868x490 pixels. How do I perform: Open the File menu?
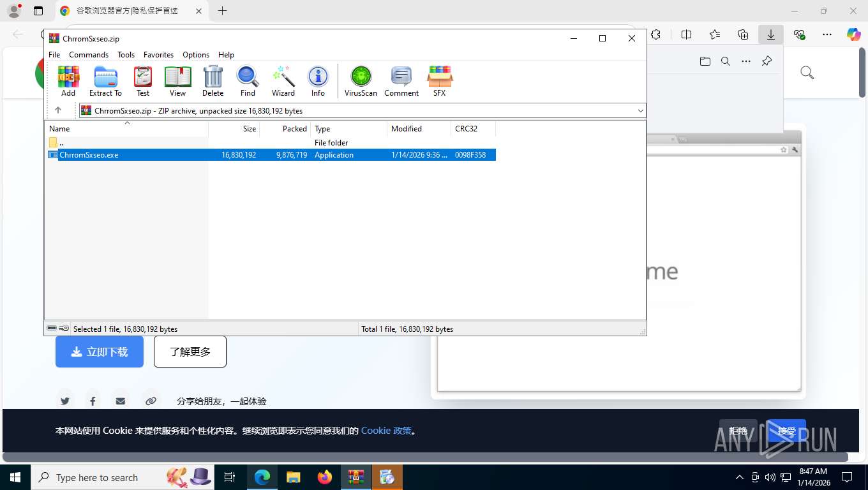[54, 55]
